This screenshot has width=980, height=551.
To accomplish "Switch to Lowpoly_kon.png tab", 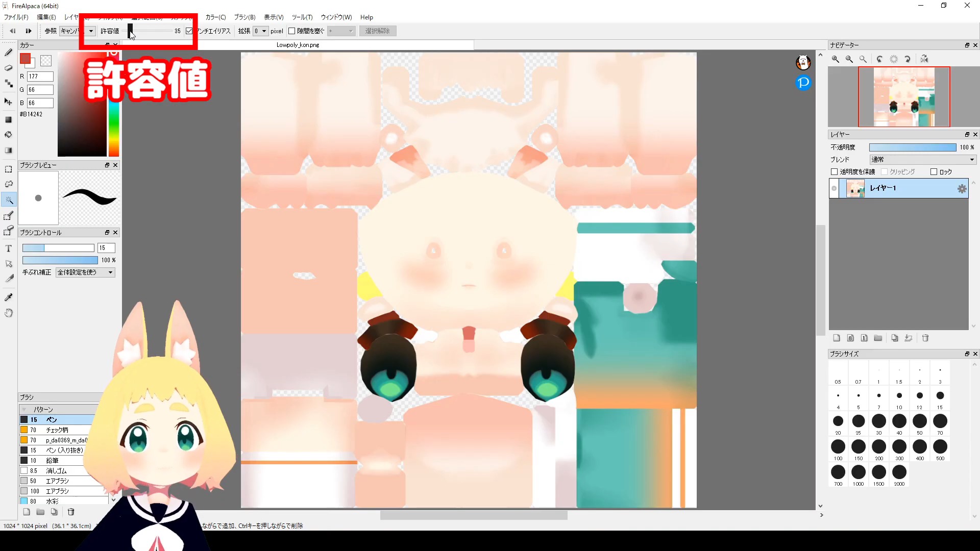I will [298, 45].
